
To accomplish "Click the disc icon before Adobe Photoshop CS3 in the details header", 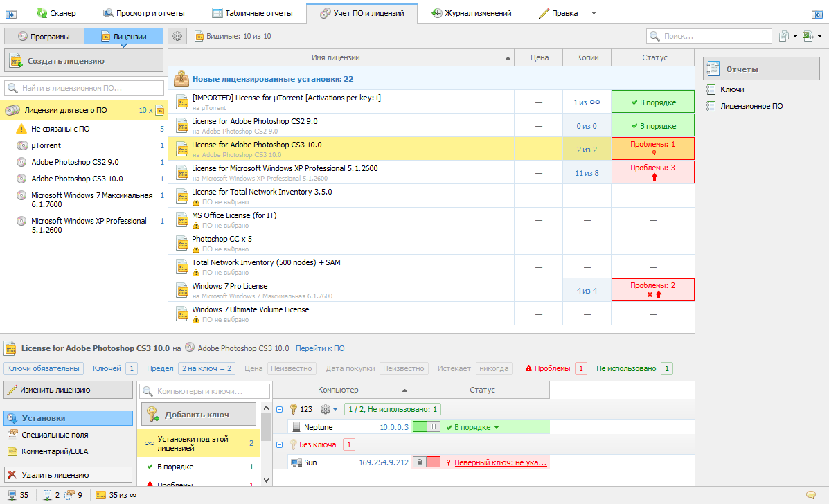I will 189,348.
